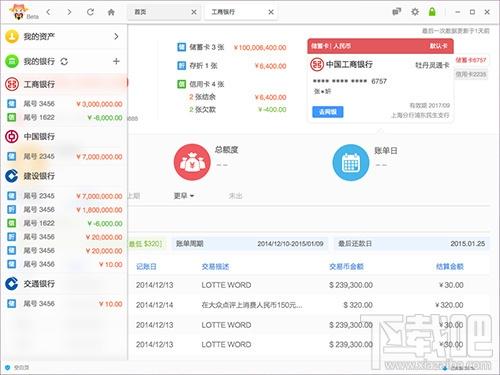Viewport: 500px width, 375px height.
Task: Reload the page with the refresh icon
Action: click(90, 12)
